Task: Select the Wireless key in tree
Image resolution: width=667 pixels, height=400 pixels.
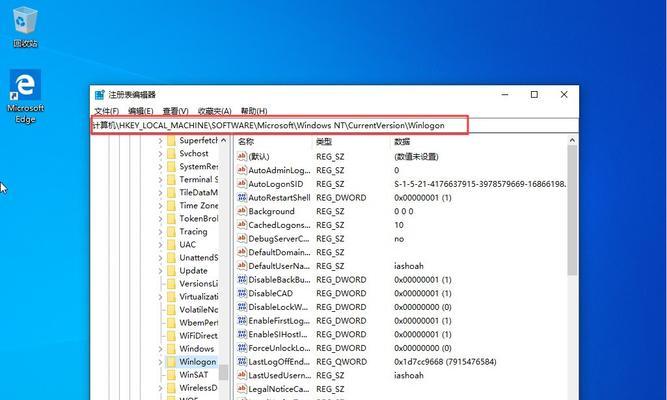Action: tap(198, 388)
